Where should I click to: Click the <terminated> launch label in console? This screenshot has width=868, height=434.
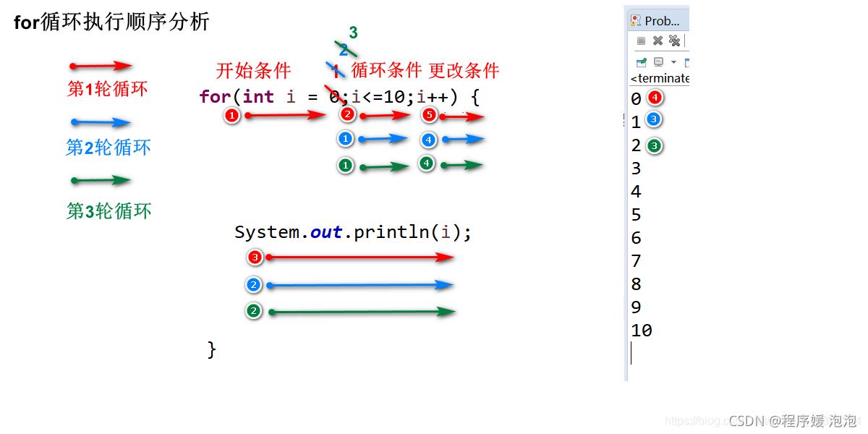coord(660,78)
